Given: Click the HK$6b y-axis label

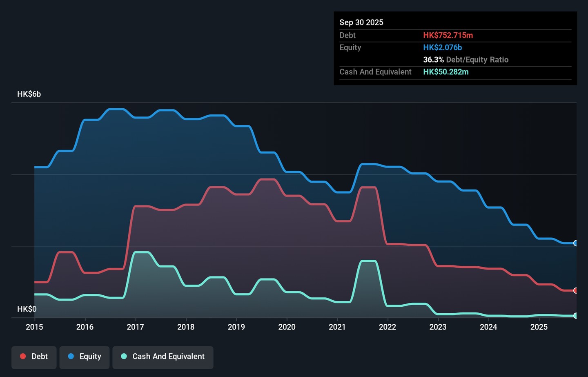Looking at the screenshot, I should coord(29,94).
